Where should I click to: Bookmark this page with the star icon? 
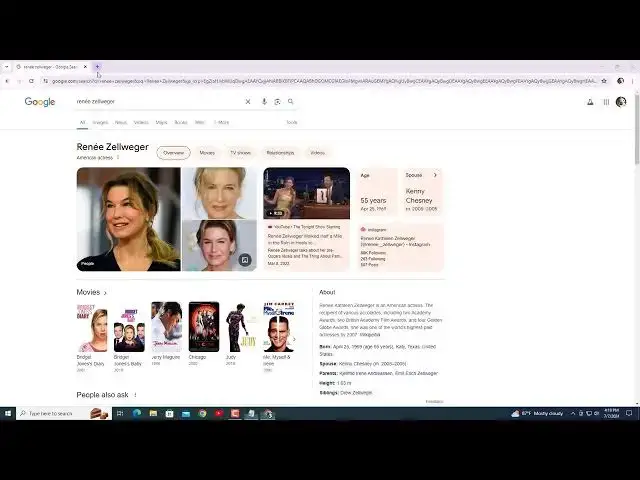tap(604, 81)
